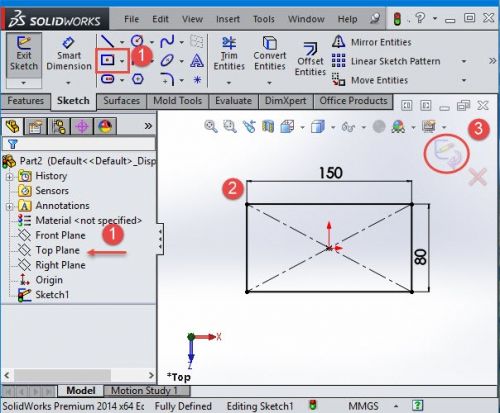500x413 pixels.
Task: Select Front Plane in the tree
Action: (x=60, y=235)
